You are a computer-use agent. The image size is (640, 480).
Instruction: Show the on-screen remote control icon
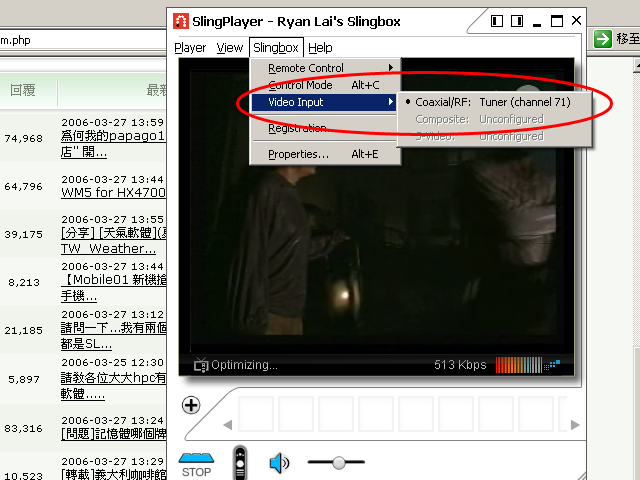240,463
